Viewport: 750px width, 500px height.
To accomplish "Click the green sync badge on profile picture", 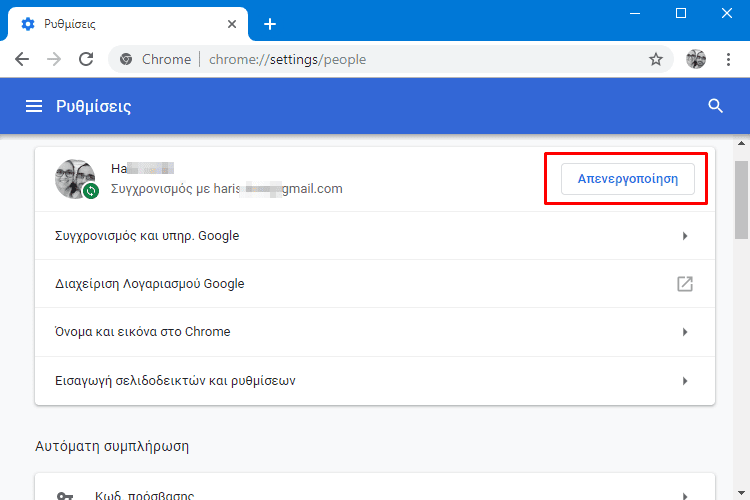I will tap(91, 191).
